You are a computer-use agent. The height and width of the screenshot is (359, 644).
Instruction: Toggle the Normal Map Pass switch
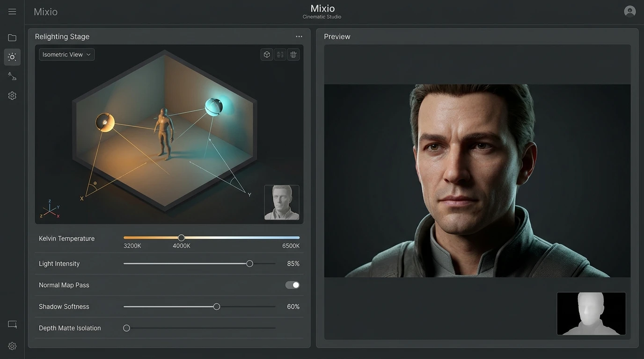pos(293,285)
